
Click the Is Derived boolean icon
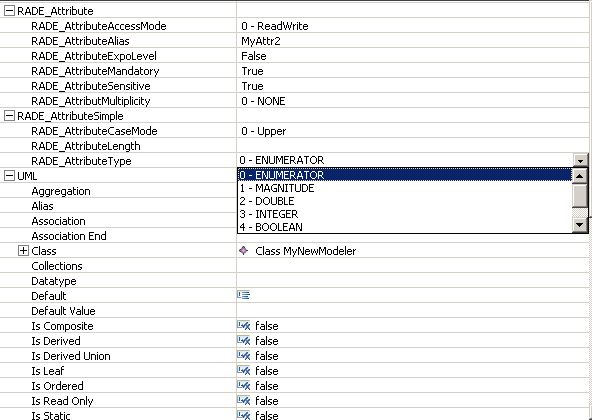[x=244, y=340]
